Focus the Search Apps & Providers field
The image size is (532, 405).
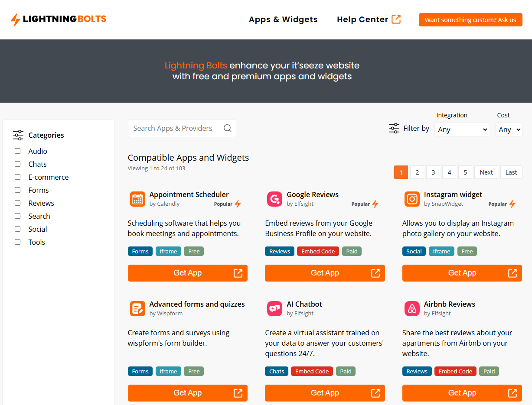[x=176, y=128]
